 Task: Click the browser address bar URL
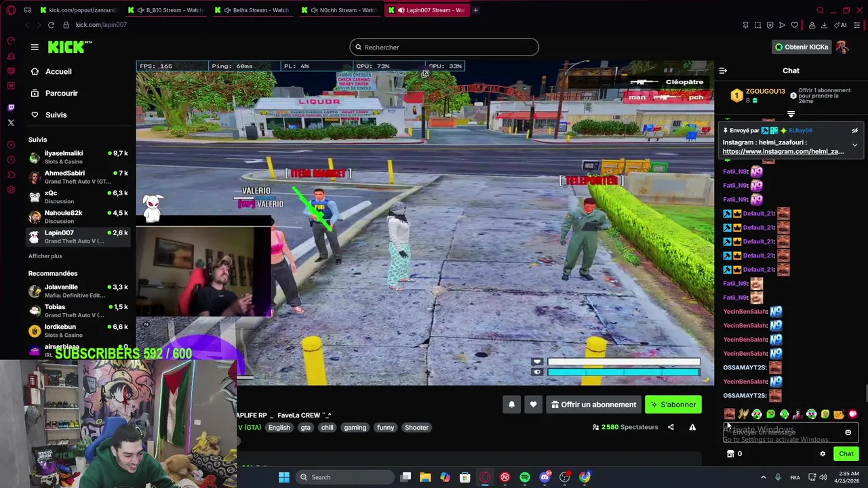tap(101, 25)
